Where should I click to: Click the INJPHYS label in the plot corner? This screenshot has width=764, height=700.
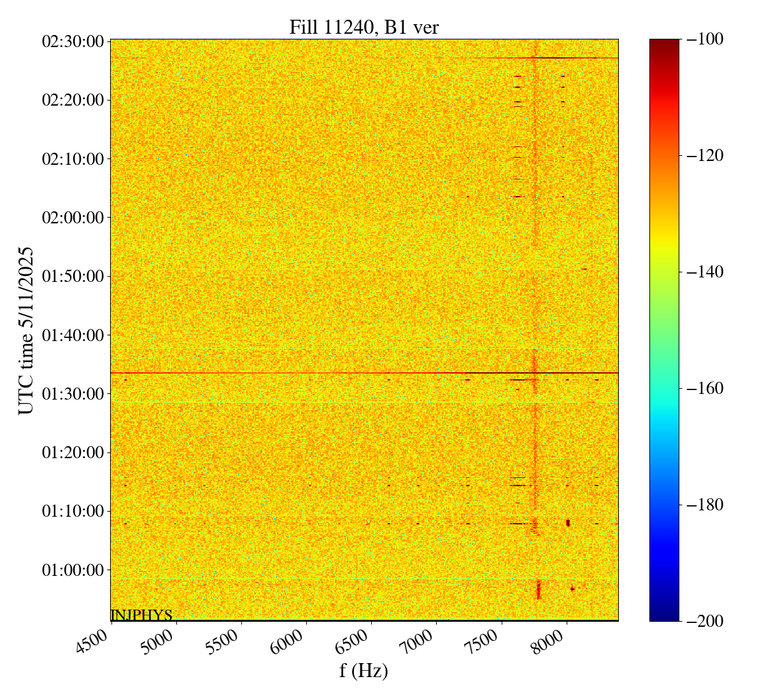point(141,615)
